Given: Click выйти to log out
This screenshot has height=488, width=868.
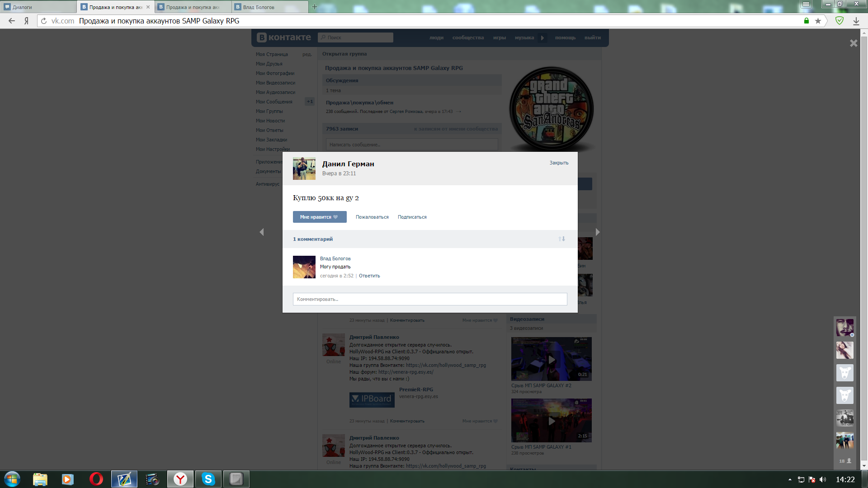Looking at the screenshot, I should click(593, 38).
